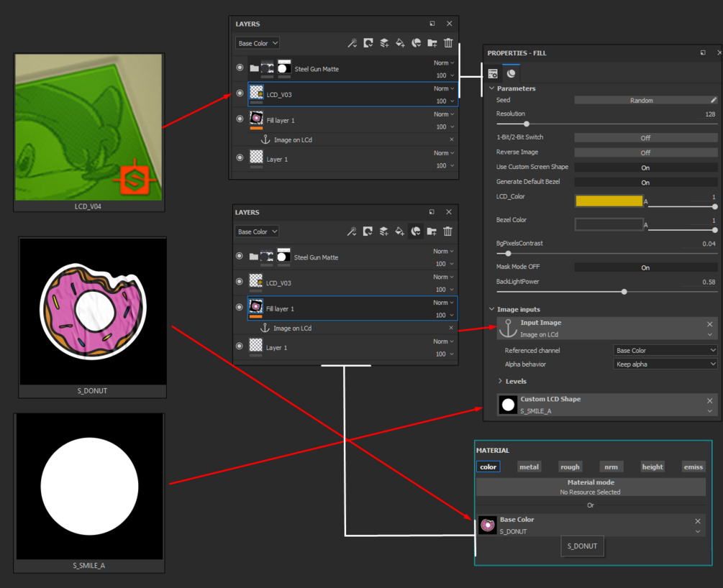Toggle Use Custom Screen Shape setting
This screenshot has height=588, width=723.
(645, 167)
